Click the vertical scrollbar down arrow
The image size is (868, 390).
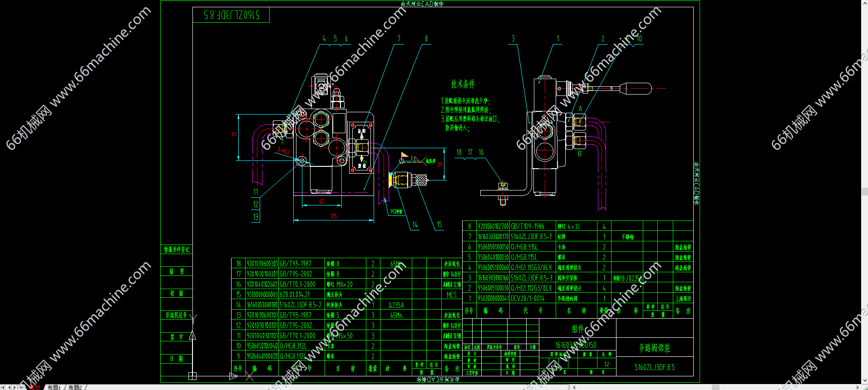[864, 381]
